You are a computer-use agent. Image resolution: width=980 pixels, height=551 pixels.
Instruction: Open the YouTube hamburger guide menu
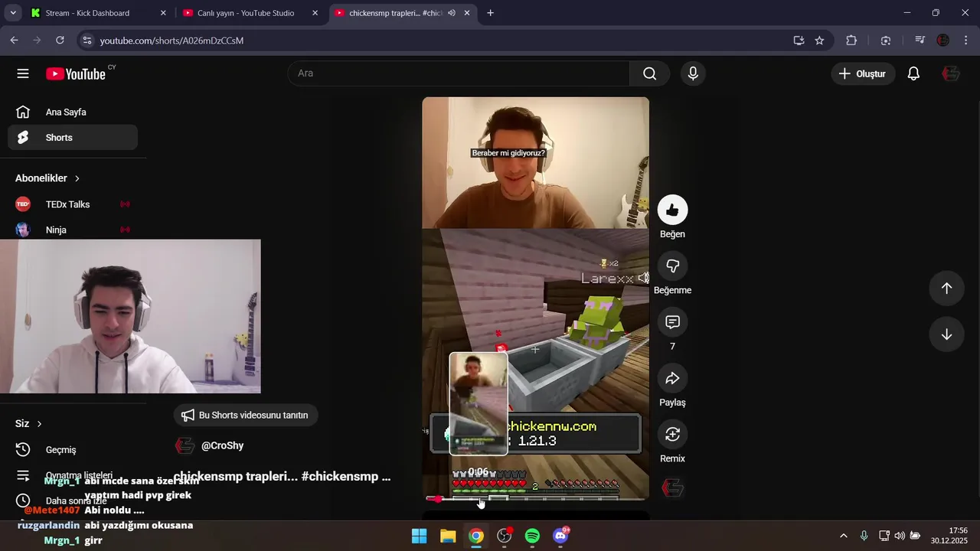pos(23,73)
